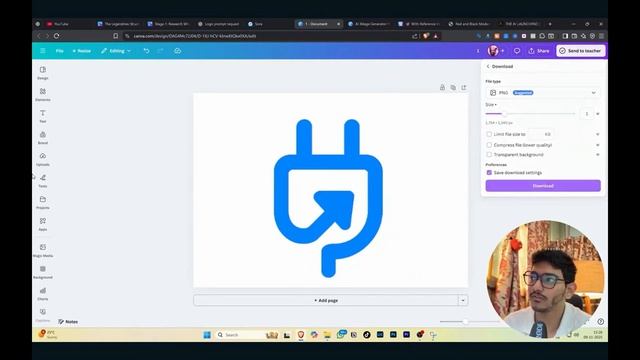
Task: Open the Uploads panel
Action: 42,159
